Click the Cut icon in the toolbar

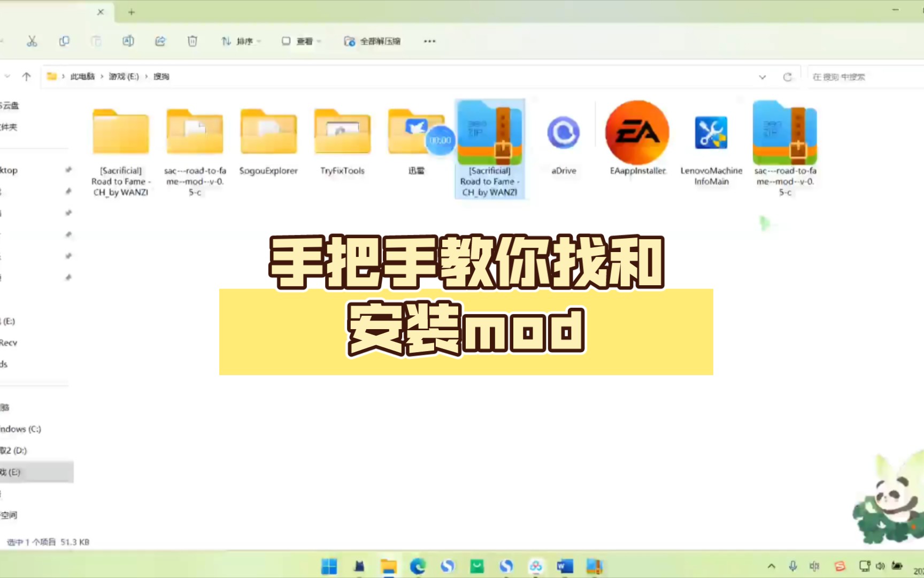[x=32, y=41]
